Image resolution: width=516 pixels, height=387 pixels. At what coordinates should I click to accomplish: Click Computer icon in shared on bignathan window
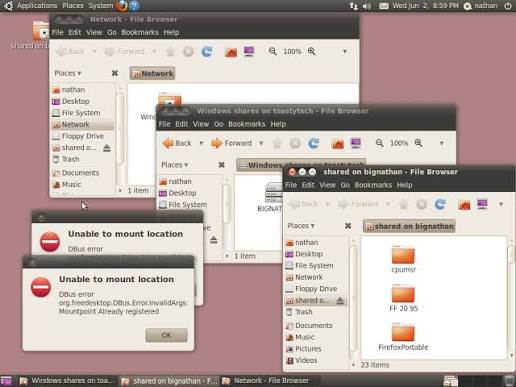[x=482, y=204]
